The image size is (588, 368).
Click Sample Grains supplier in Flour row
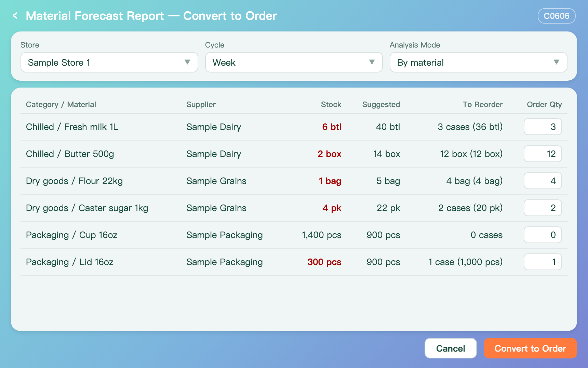pos(216,181)
